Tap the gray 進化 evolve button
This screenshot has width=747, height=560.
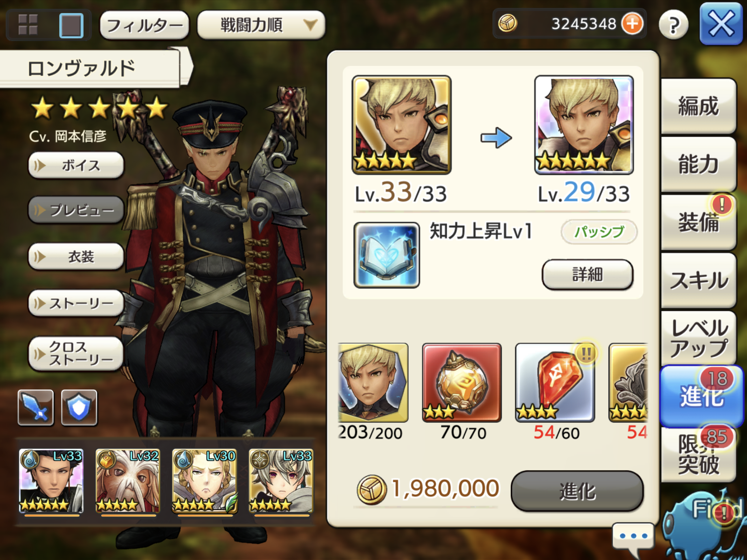click(x=577, y=491)
